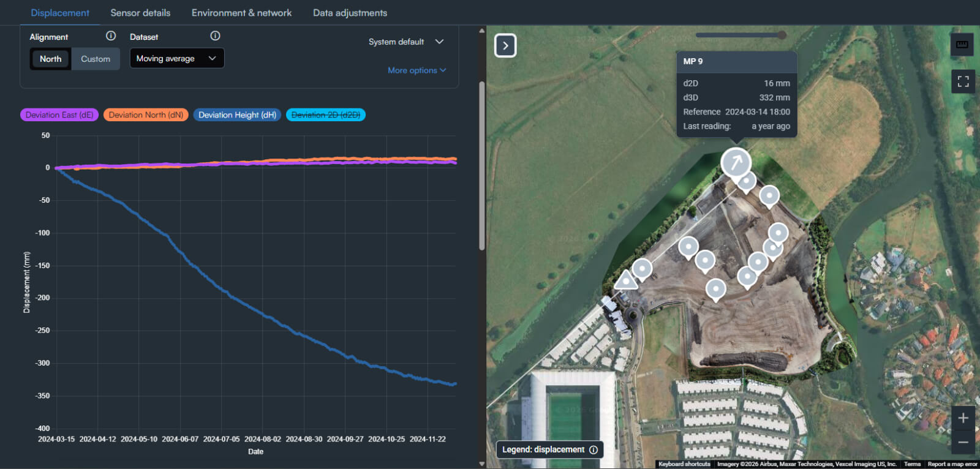Click the Displacement (mm) axis label
This screenshot has width=980, height=469.
coord(26,282)
